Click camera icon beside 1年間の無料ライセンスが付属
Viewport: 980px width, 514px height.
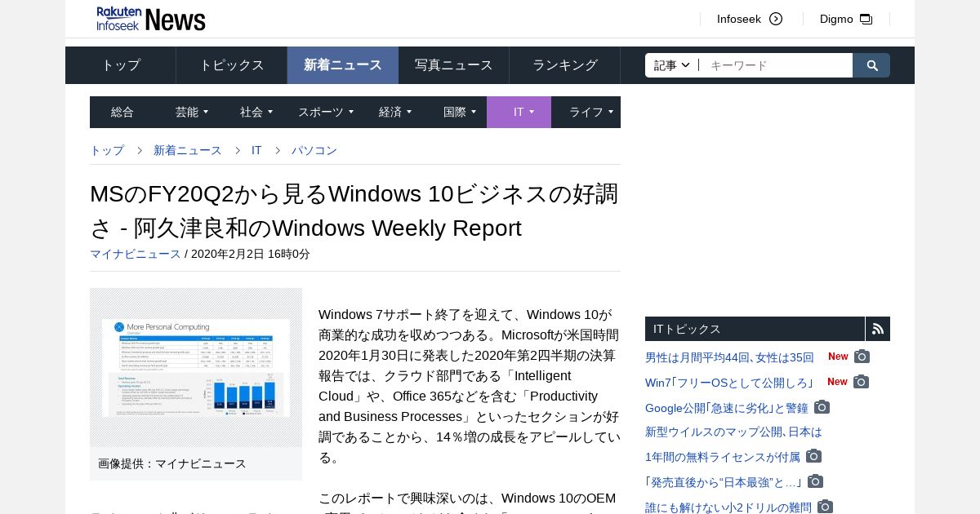[x=813, y=456]
